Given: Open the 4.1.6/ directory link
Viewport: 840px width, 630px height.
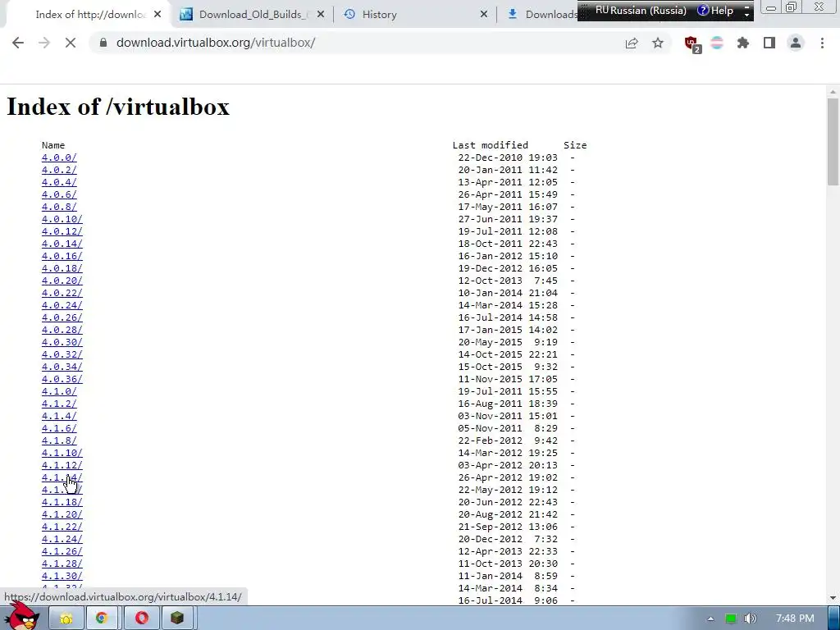Looking at the screenshot, I should (59, 428).
